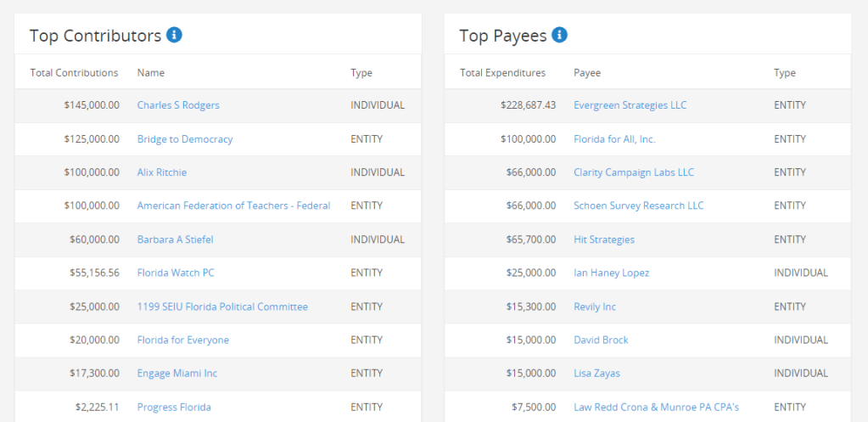Click 1199 SEIU Florida Political Committee
The height and width of the screenshot is (422, 868).
tap(222, 307)
